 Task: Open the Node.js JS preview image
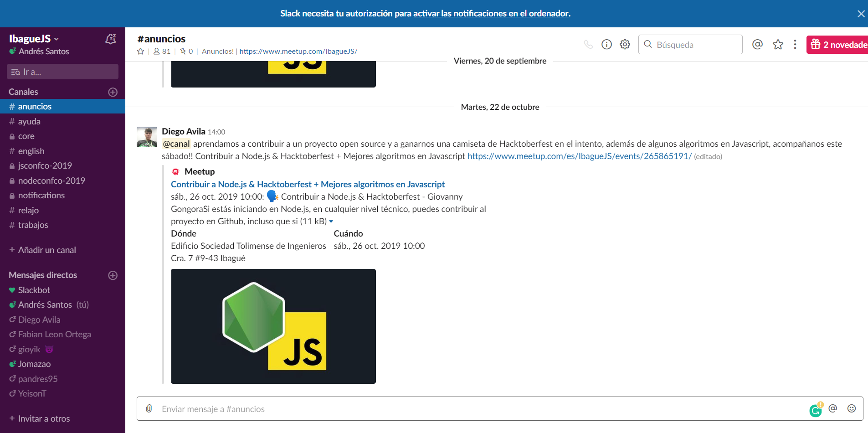pyautogui.click(x=273, y=326)
